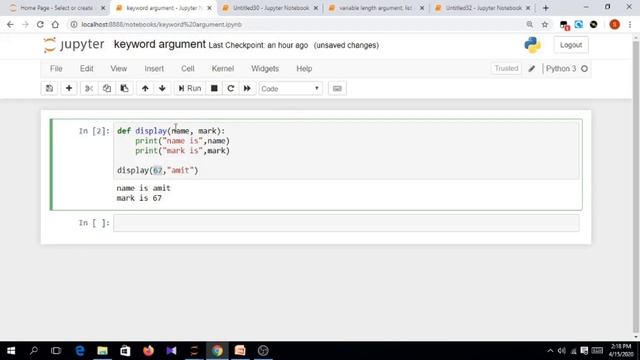Restart kernel and run all fast-forward icon
This screenshot has width=640, height=360.
247,89
